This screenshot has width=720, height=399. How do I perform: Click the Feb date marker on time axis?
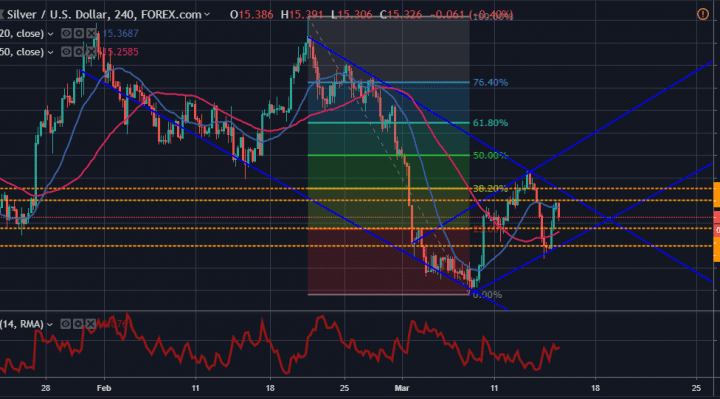point(104,388)
